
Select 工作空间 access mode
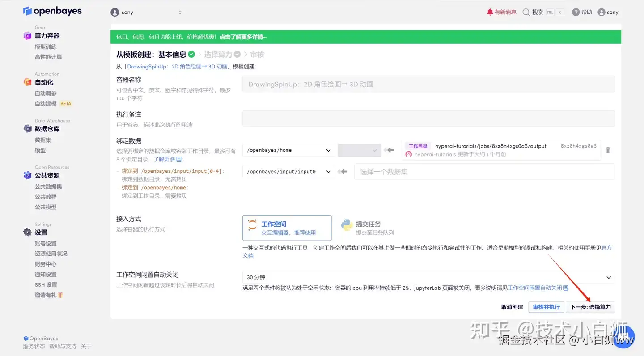(287, 228)
